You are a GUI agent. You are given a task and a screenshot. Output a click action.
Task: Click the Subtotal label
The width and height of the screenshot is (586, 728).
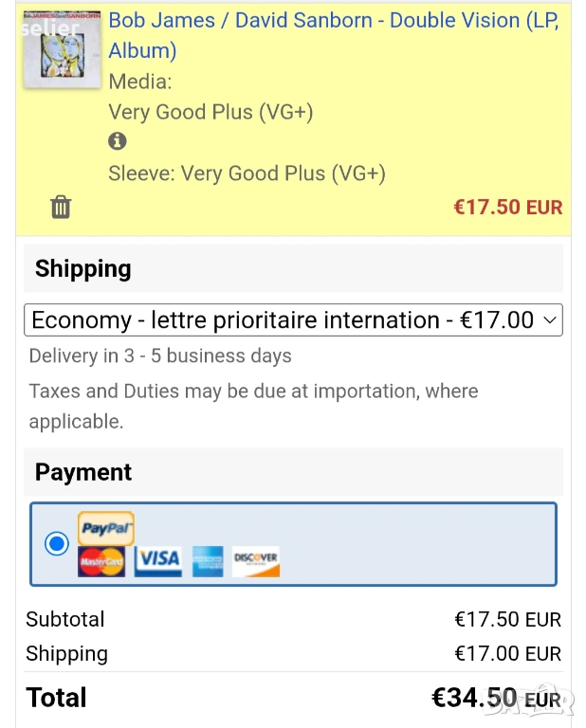[65, 620]
